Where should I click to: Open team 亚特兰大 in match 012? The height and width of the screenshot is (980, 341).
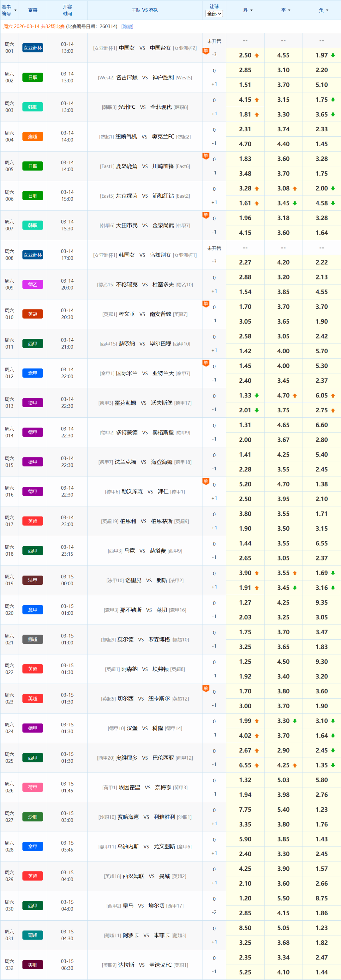coord(163,373)
